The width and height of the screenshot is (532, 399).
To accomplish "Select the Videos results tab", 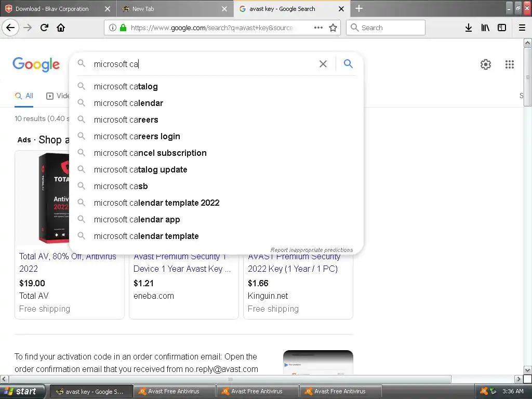I will coord(58,96).
